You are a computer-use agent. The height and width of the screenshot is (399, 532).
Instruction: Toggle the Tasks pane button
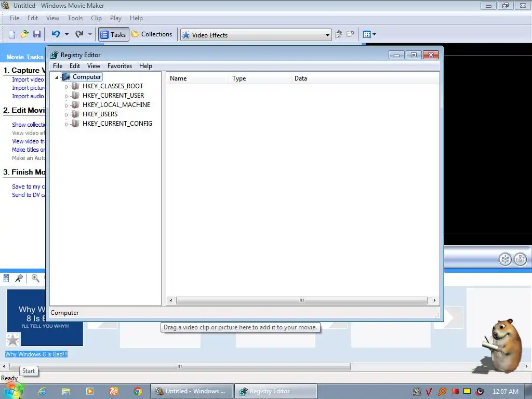click(114, 34)
